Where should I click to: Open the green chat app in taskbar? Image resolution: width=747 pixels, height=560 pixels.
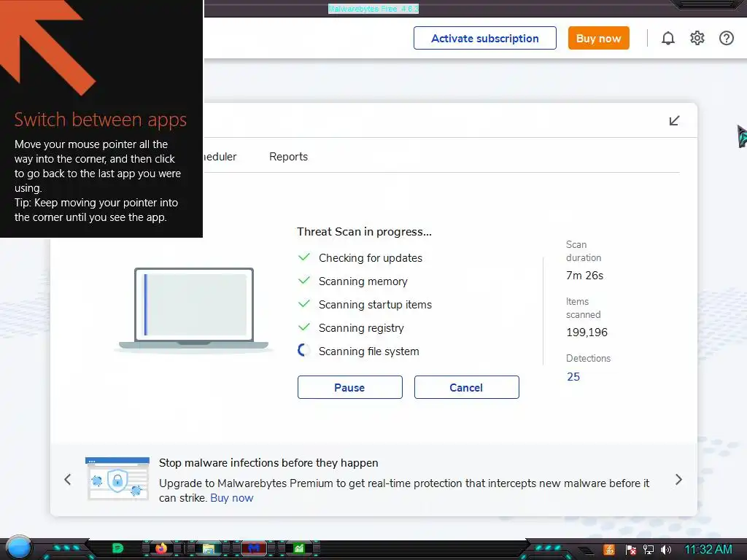click(x=117, y=548)
